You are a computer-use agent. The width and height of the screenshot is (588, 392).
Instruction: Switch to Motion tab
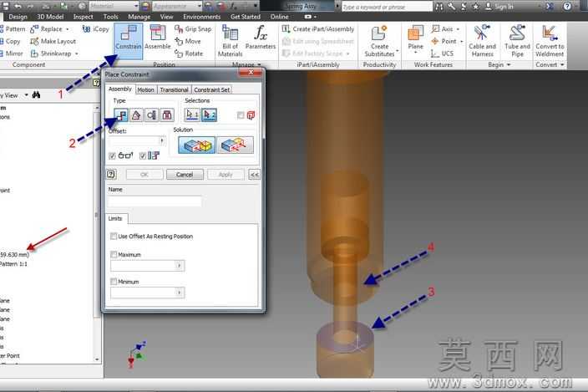pyautogui.click(x=145, y=89)
